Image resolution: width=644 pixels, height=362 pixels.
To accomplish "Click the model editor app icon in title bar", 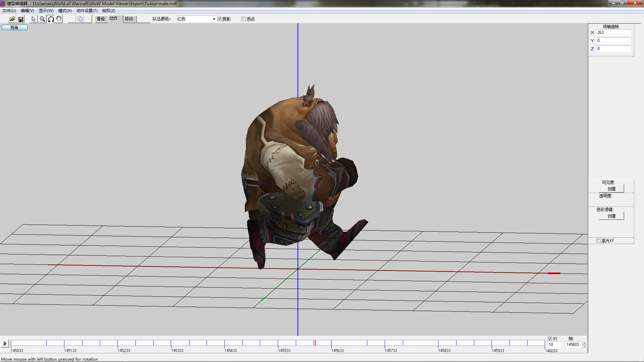I will coord(3,3).
